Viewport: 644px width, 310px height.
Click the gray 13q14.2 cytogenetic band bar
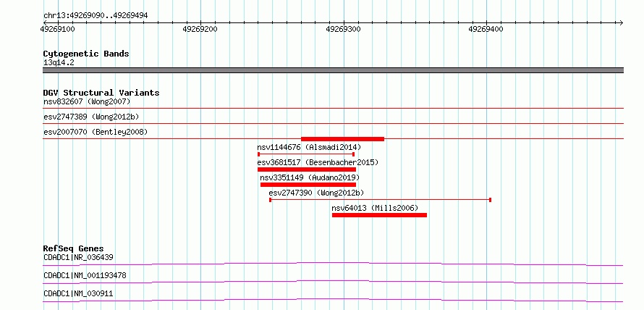[333, 70]
